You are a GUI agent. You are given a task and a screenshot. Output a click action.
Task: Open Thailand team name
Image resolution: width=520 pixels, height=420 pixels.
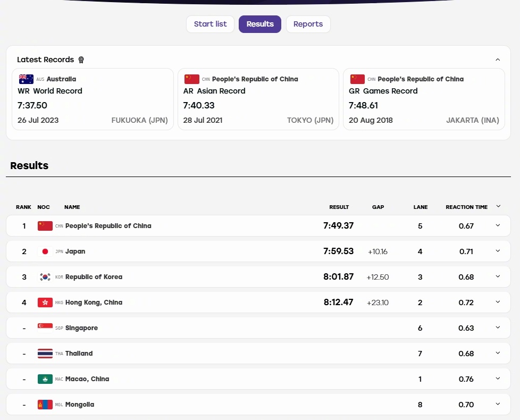pos(79,354)
